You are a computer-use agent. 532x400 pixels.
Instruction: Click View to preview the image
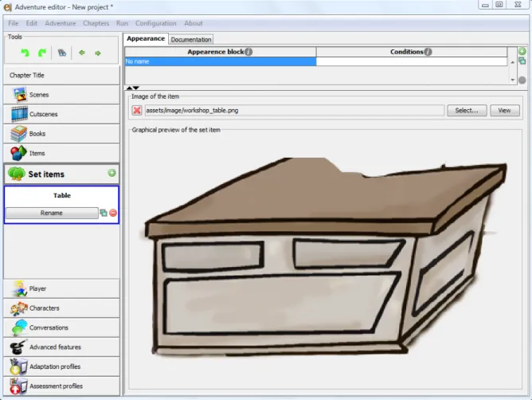[504, 110]
